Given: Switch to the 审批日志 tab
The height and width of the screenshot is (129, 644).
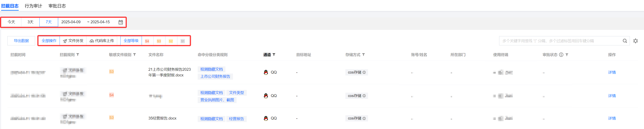Looking at the screenshot, I should point(57,6).
